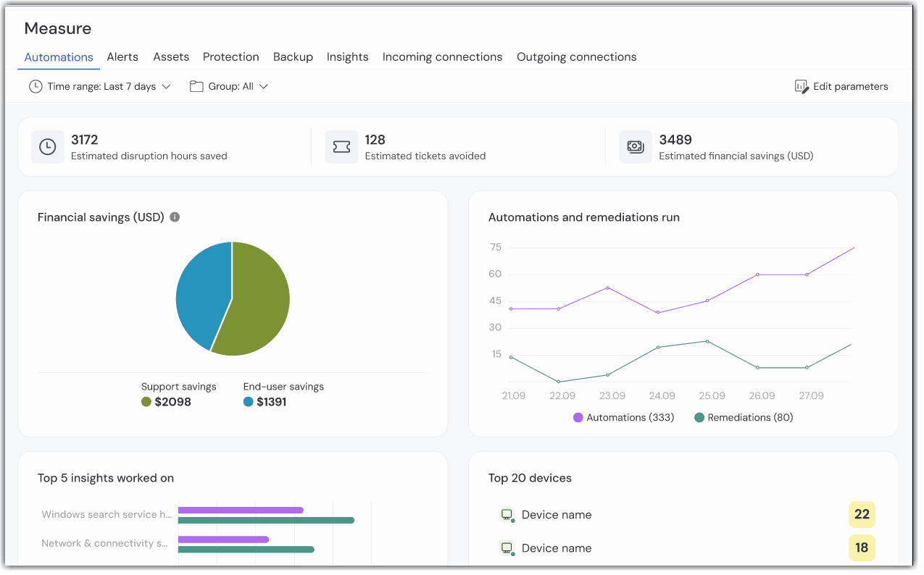Click the '24.09' axis date label
This screenshot has width=924, height=575.
pos(662,396)
